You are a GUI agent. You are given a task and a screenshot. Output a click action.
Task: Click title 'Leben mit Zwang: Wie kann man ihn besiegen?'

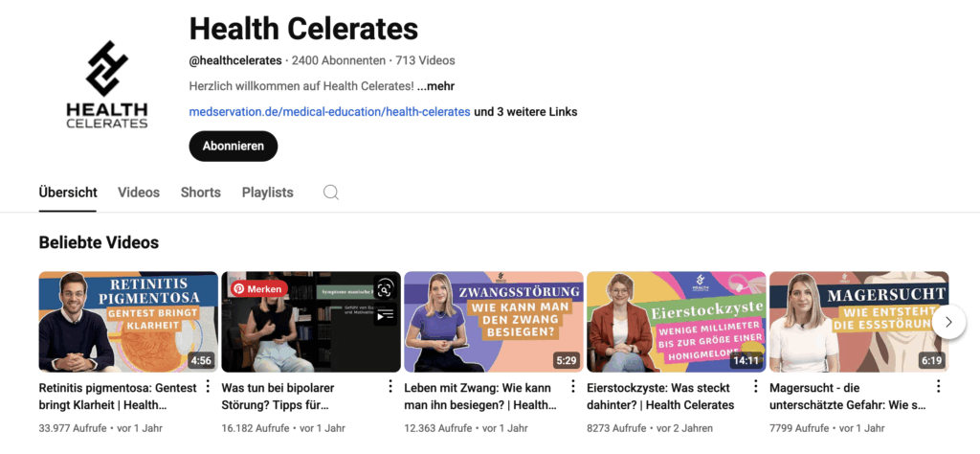pyautogui.click(x=480, y=397)
